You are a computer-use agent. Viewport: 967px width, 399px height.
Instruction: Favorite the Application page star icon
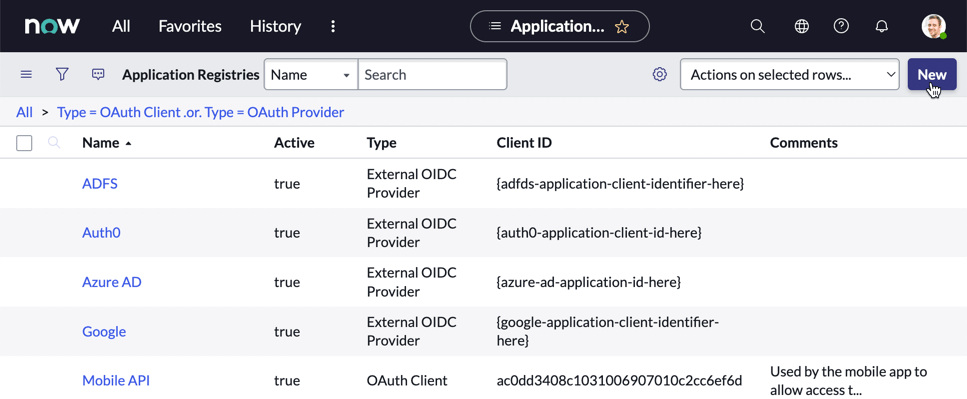[x=622, y=27]
